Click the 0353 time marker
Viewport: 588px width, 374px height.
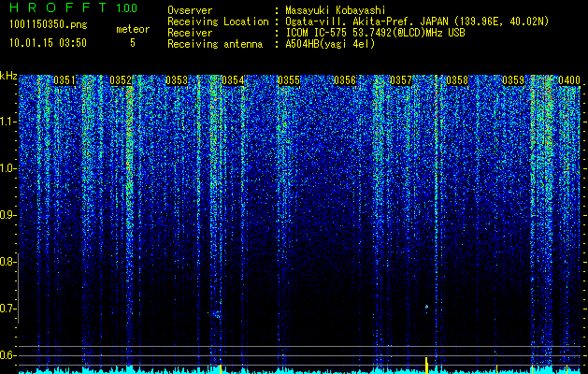tap(177, 80)
